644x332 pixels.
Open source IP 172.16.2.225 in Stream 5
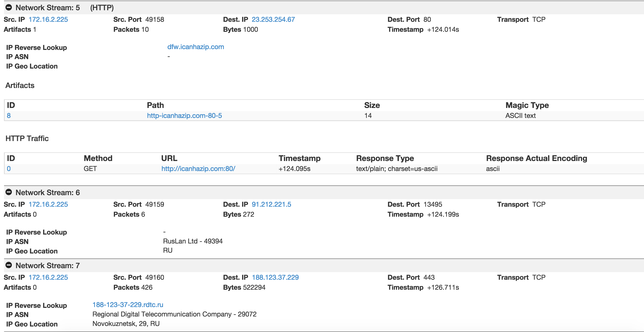point(48,19)
